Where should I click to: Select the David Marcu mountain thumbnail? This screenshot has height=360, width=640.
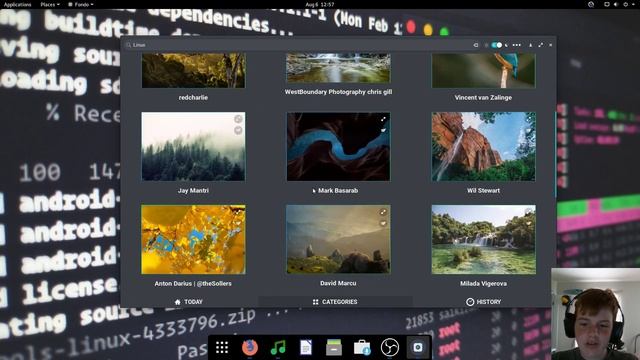[338, 239]
